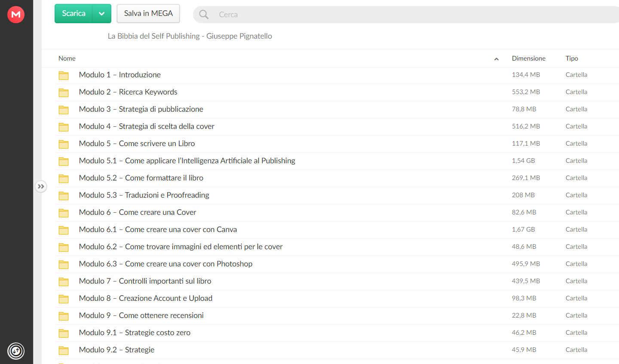Select folder icon for Modulo 7 – Controlli importanti sul libro
Viewport: 619px width, 364px height.
click(64, 282)
